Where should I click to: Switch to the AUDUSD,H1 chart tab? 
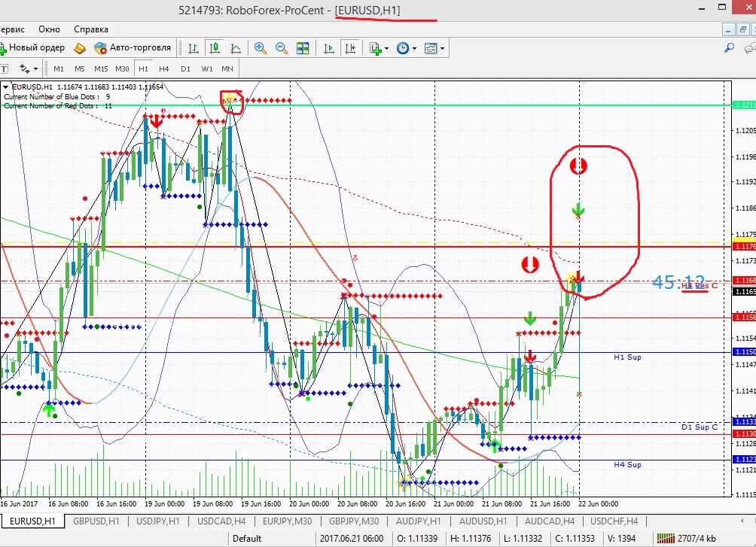click(x=483, y=521)
